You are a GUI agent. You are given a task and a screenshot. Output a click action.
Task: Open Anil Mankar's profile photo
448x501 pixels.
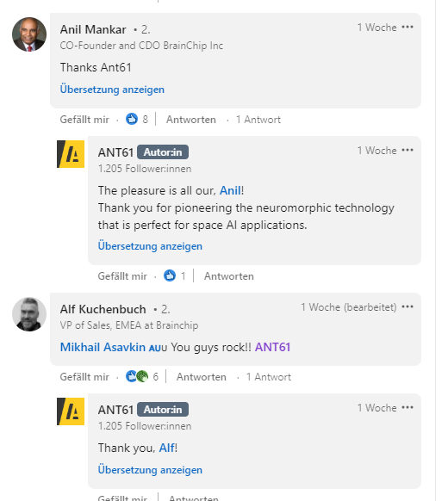click(x=29, y=34)
